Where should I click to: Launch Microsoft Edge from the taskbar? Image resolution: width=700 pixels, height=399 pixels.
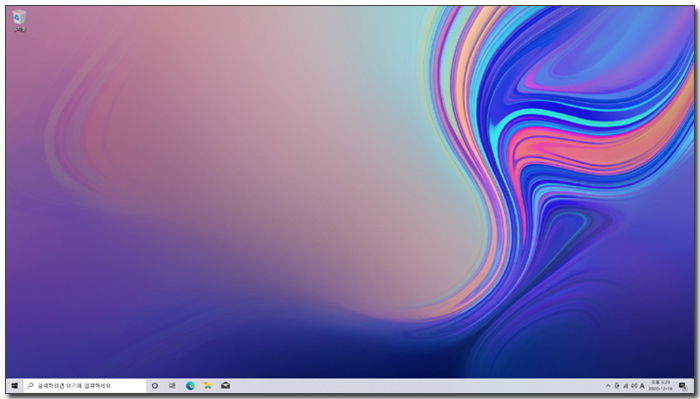click(190, 386)
